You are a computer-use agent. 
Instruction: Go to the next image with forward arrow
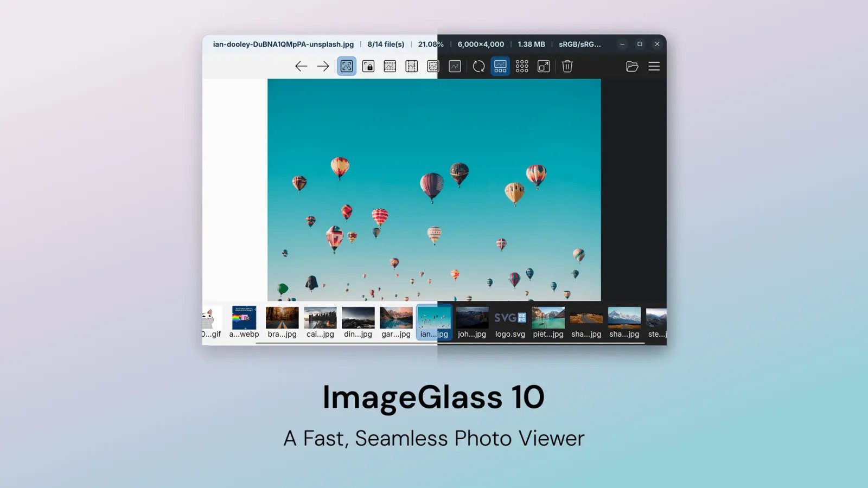pyautogui.click(x=323, y=66)
